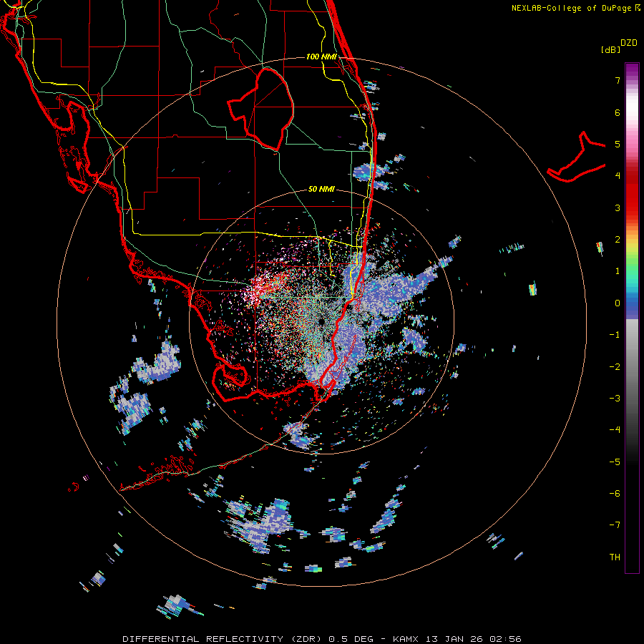Click the -7 value on the color scale
The height and width of the screenshot is (644, 644).
click(615, 525)
